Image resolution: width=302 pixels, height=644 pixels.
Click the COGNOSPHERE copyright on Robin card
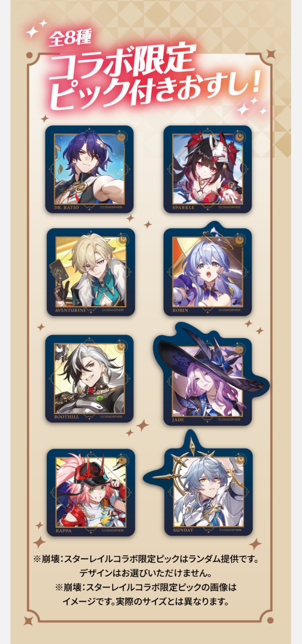(229, 310)
